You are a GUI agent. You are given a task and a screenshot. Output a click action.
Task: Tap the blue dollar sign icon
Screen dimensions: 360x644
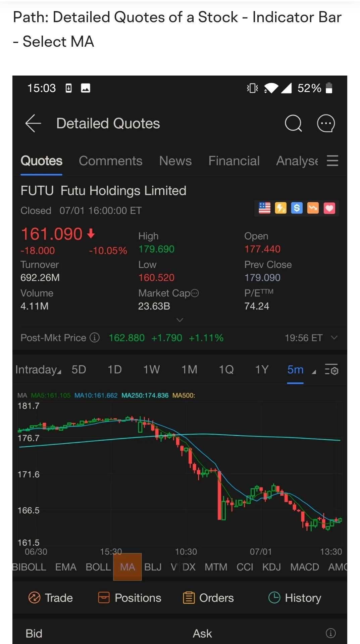297,208
